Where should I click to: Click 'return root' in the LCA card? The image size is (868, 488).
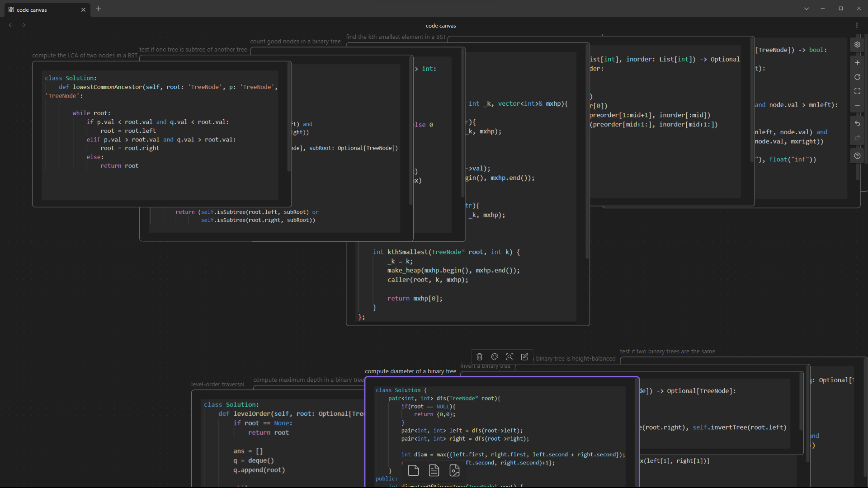click(119, 166)
